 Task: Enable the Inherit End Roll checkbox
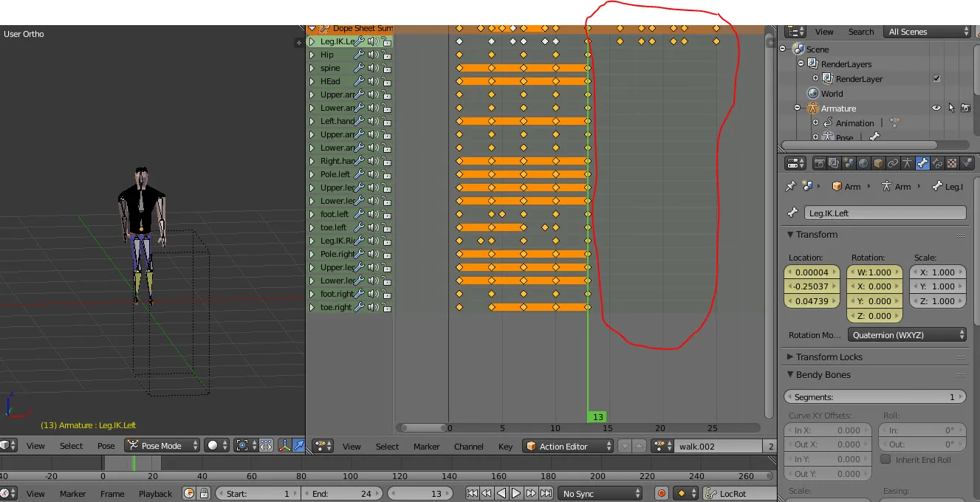tap(885, 459)
